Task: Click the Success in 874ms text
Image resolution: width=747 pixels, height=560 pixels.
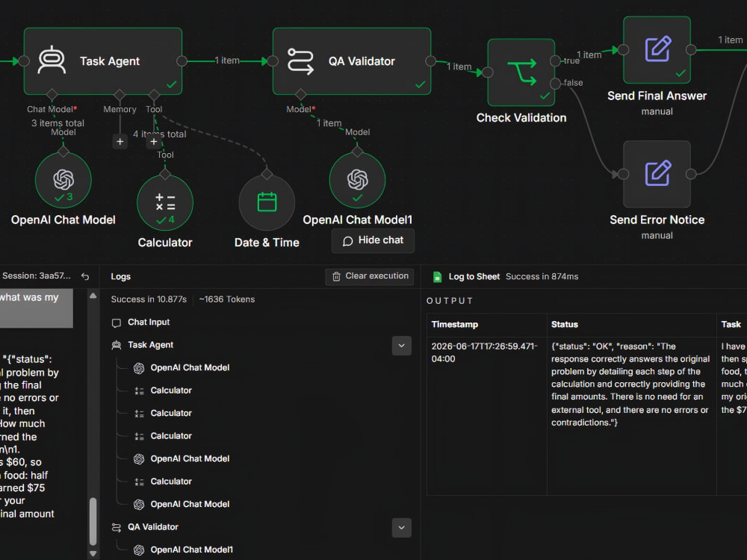Action: 542,277
